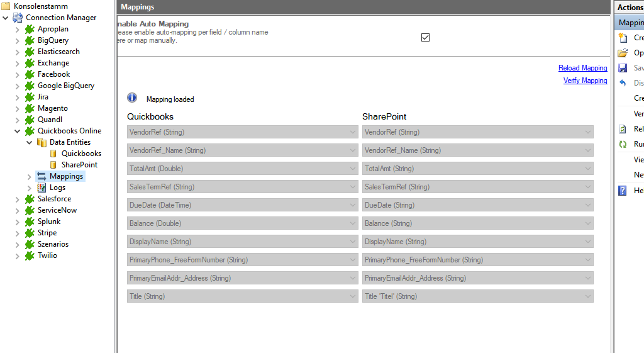Viewport: 644px width, 353px height.
Task: Select the SharePoint data entity
Action: (x=79, y=165)
